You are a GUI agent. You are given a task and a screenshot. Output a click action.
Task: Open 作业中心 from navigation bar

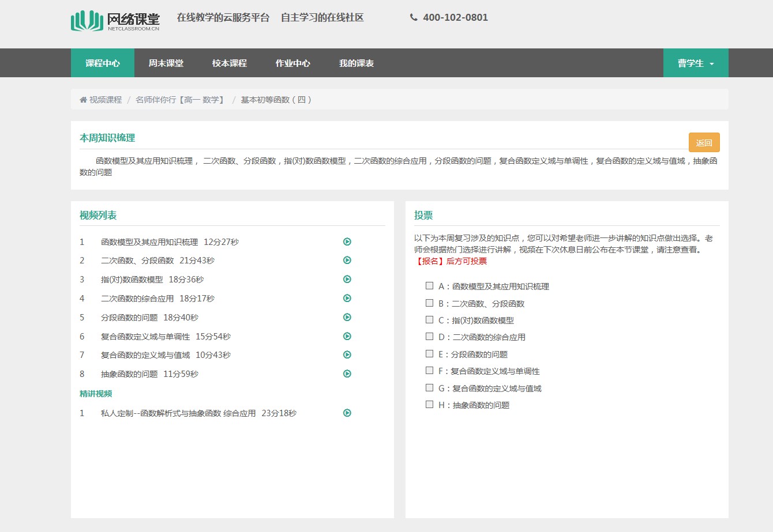coord(292,63)
